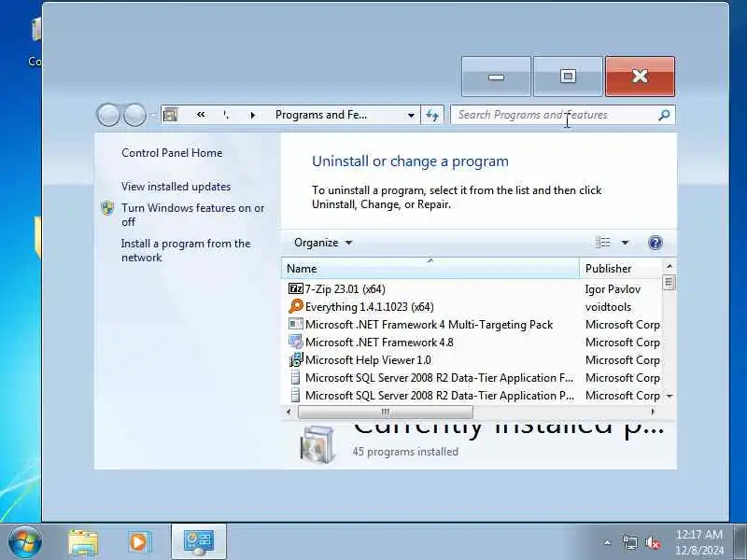The image size is (747, 560).
Task: Select Everything 1.4.1.1023 (x64) entry
Action: pyautogui.click(x=369, y=307)
